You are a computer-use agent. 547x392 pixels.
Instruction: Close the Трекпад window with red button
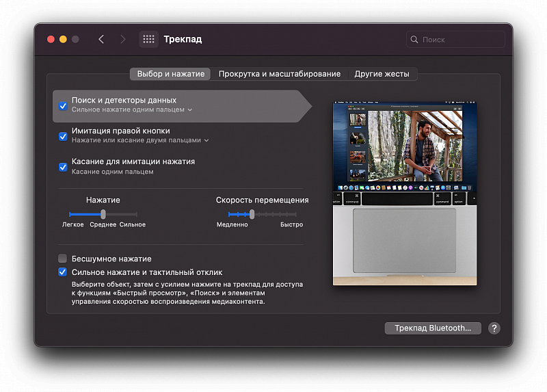51,40
